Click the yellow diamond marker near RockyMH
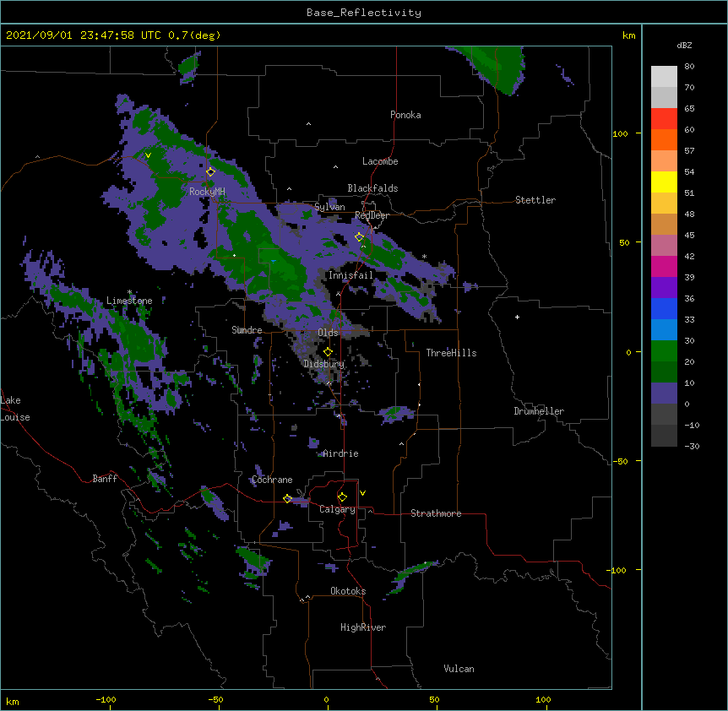This screenshot has width=728, height=711. pyautogui.click(x=210, y=171)
